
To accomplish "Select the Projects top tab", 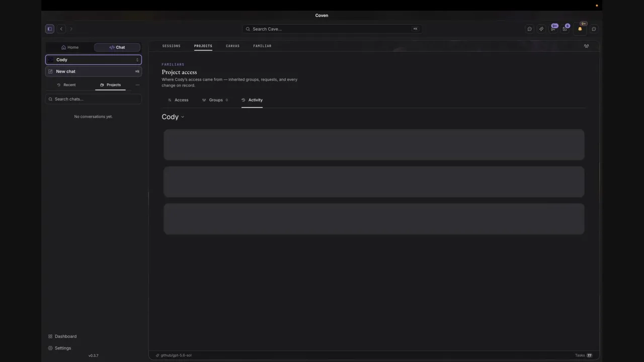I will coord(203,46).
